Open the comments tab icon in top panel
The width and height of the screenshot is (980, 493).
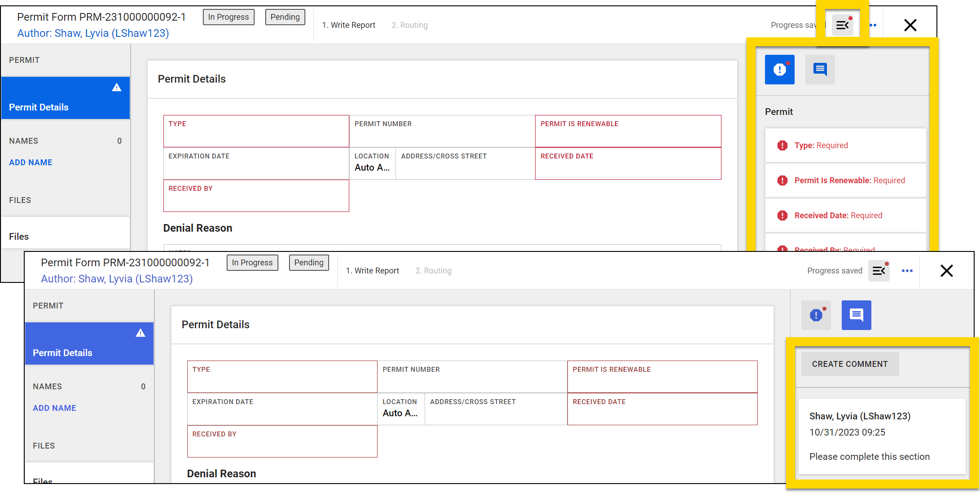[x=820, y=70]
